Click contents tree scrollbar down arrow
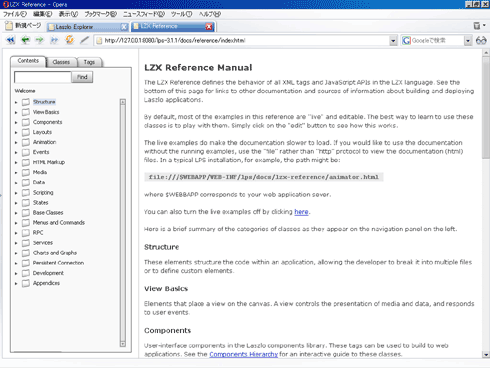This screenshot has width=490, height=368. coord(123,344)
